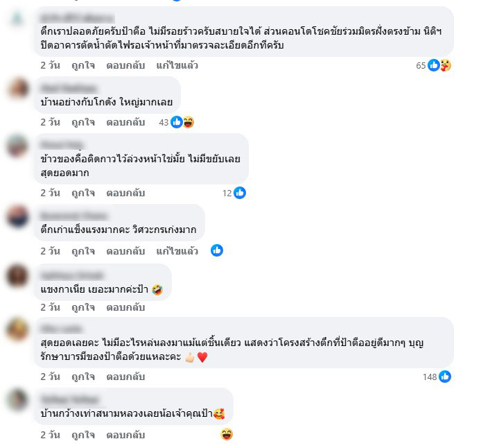Click ถูกใจ under the แขงกาเนีย comment
This screenshot has height=448, width=481.
(83, 307)
